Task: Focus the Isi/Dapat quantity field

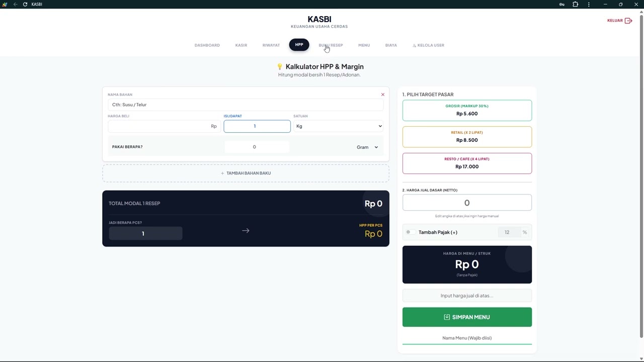Action: click(257, 126)
